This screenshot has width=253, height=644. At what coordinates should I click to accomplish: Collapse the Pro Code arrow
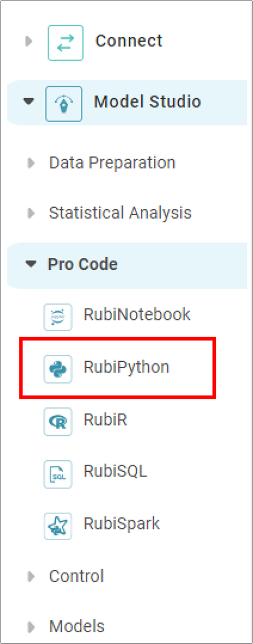click(x=31, y=265)
